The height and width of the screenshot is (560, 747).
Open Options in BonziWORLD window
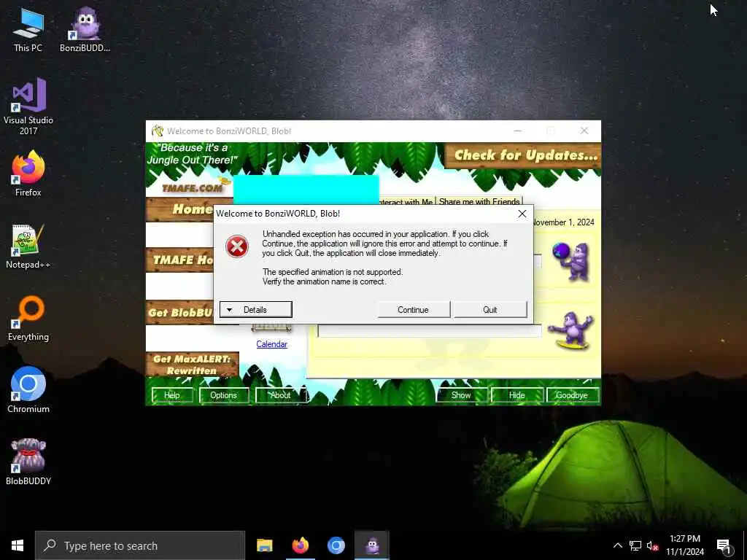(223, 395)
